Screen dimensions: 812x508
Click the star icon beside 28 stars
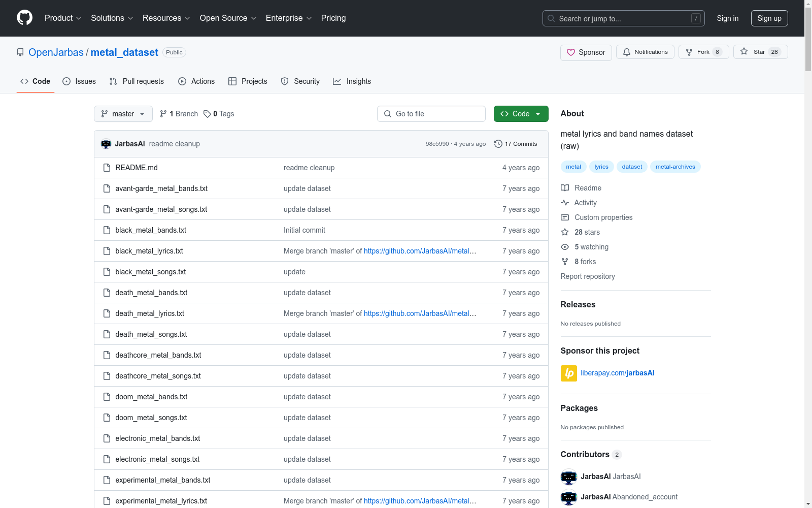pyautogui.click(x=565, y=232)
